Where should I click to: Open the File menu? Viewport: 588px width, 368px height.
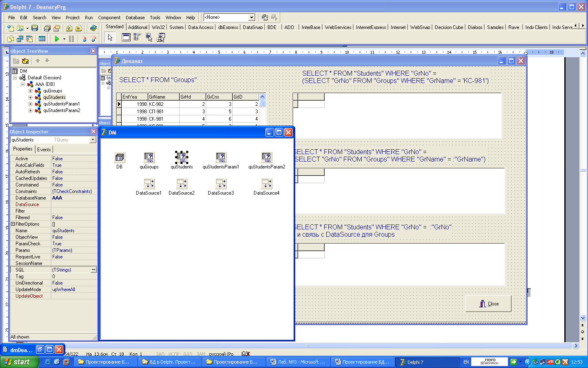point(11,18)
